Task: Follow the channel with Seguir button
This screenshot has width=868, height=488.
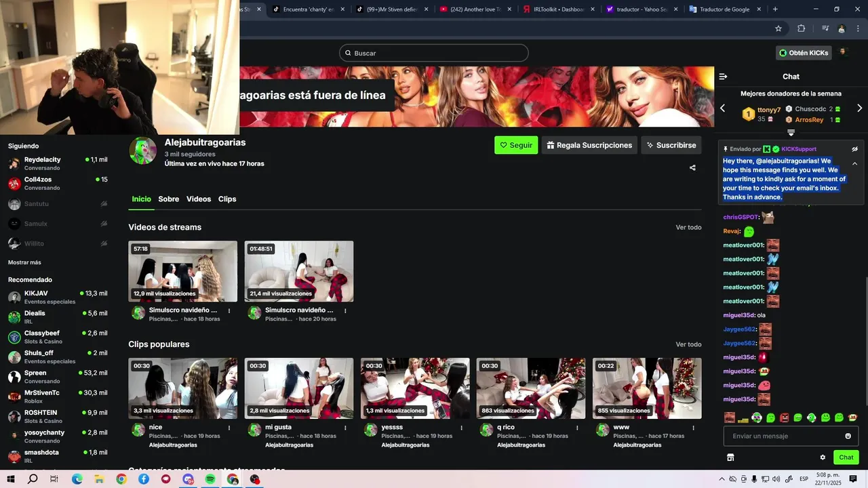Action: [516, 145]
